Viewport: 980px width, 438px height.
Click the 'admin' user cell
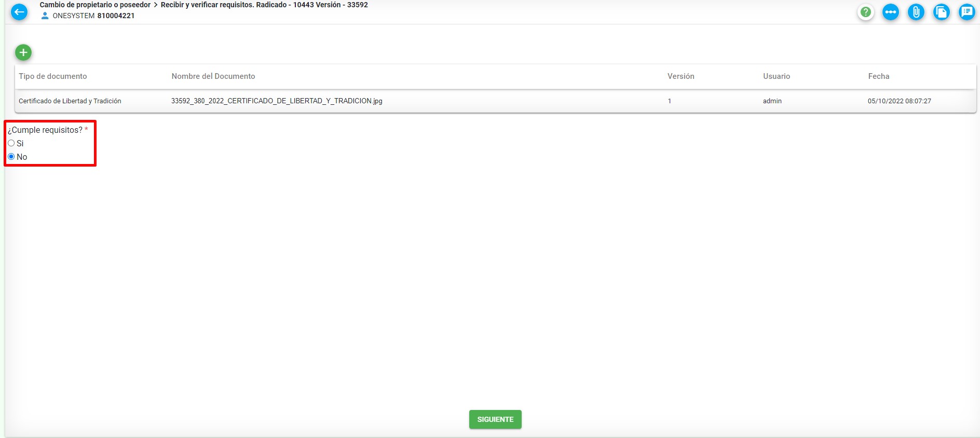(x=772, y=101)
